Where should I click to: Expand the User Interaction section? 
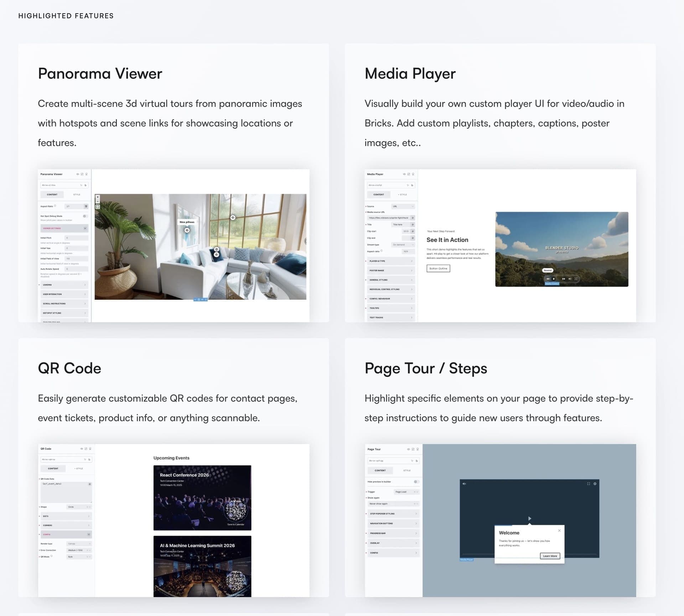[64, 294]
